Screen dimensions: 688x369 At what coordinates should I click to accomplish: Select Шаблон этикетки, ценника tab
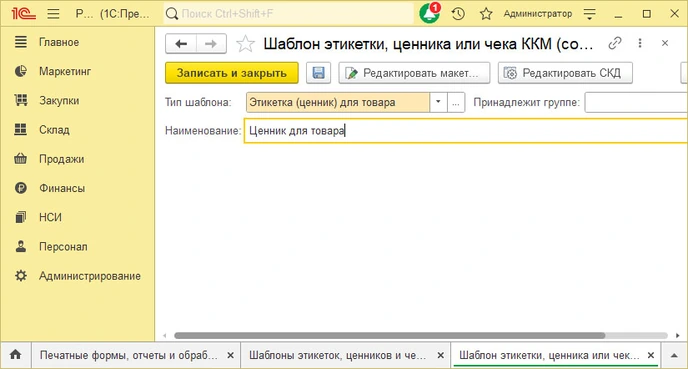pos(548,355)
